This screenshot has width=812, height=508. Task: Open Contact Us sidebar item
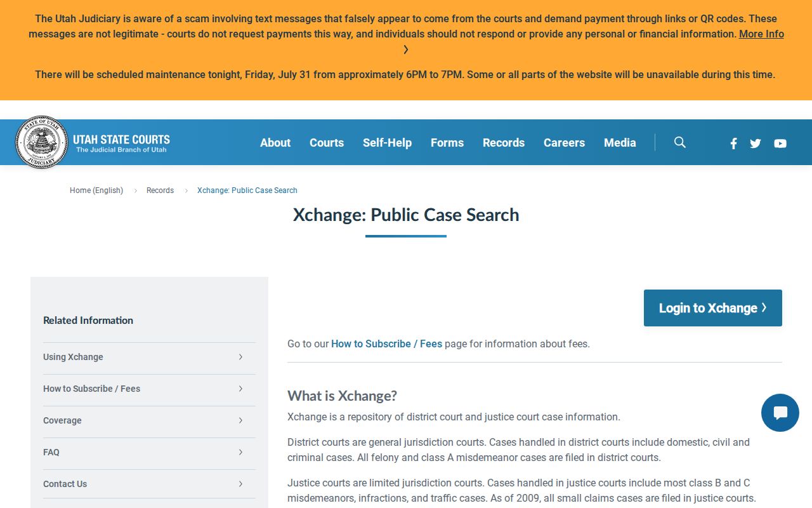pos(149,484)
